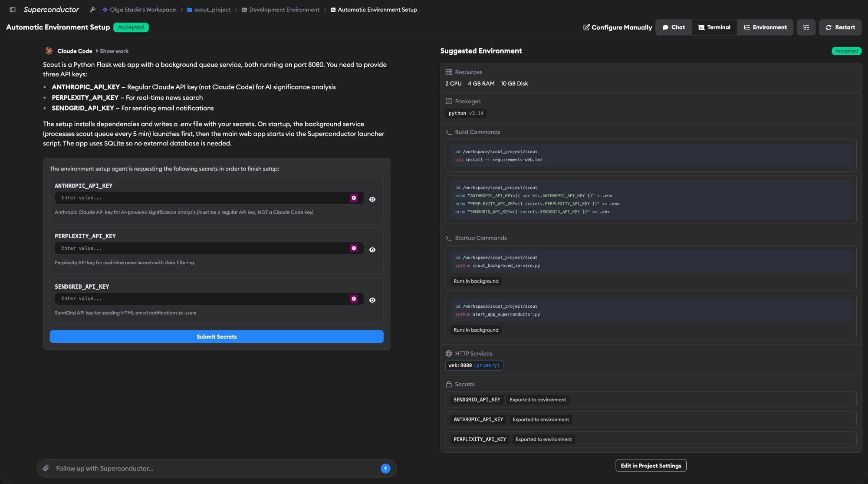Focus the ANTHROPIC_API_KEY value field

click(x=209, y=198)
